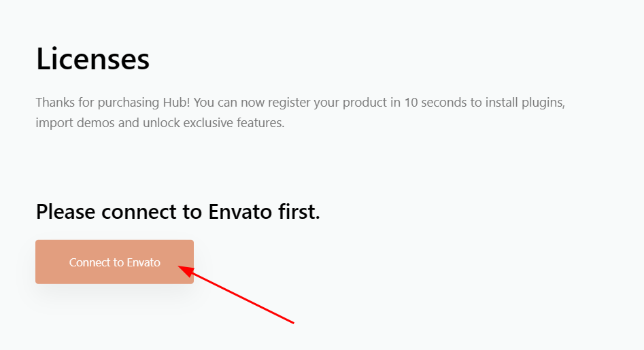The width and height of the screenshot is (644, 350).
Task: Click the "Please connect to Envato first." heading
Action: pyautogui.click(x=177, y=211)
